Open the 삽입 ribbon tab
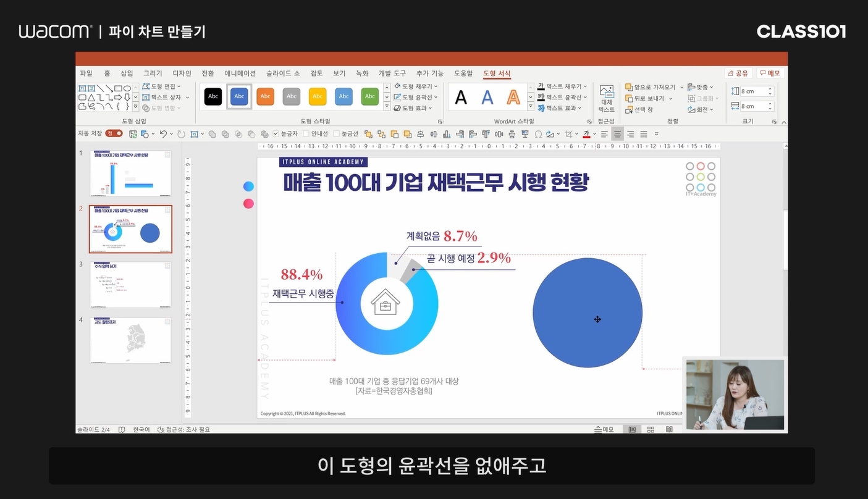The height and width of the screenshot is (499, 868). [x=127, y=73]
